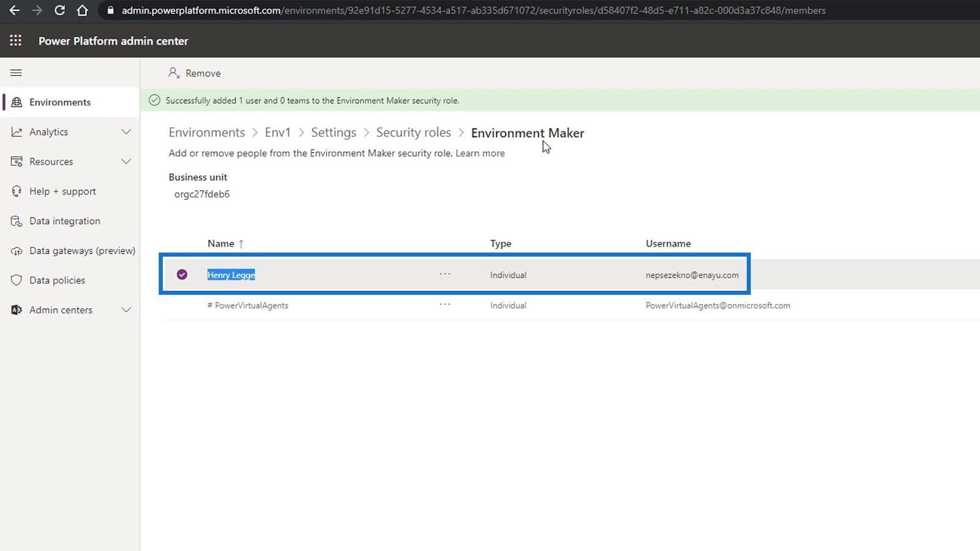Viewport: 980px width, 551px height.
Task: Click nepsezekno@enayu.com username
Action: click(692, 275)
